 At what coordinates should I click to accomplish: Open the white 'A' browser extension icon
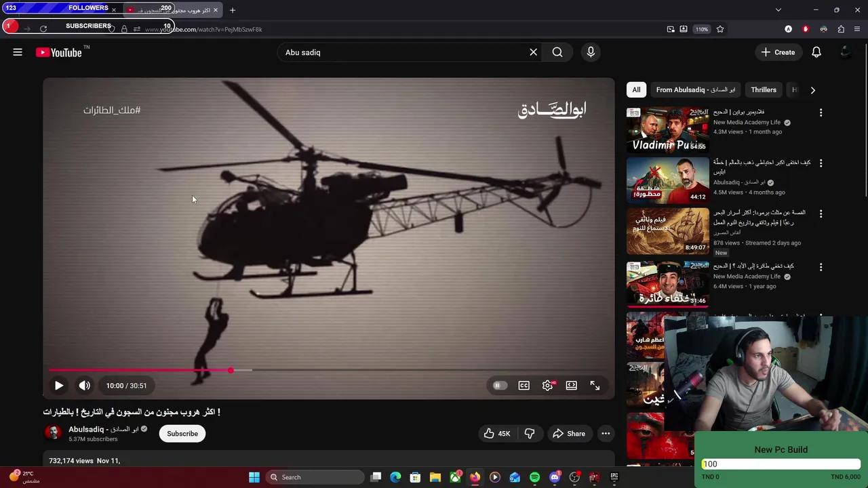(x=788, y=29)
